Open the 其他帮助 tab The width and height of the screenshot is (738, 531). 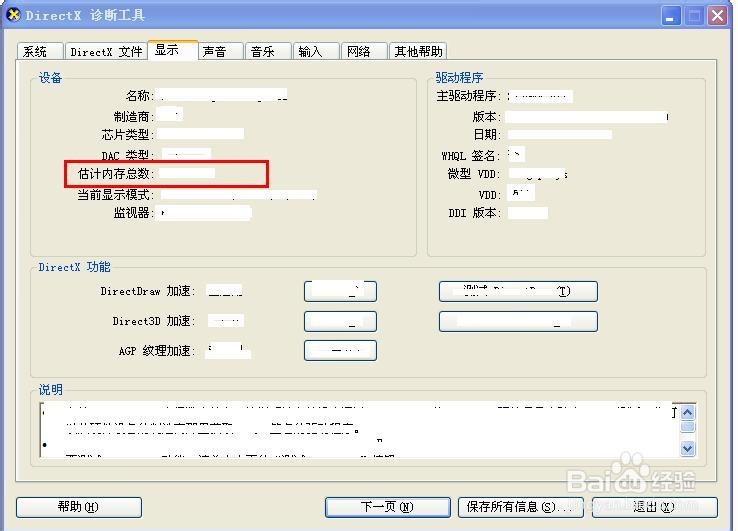coord(418,51)
